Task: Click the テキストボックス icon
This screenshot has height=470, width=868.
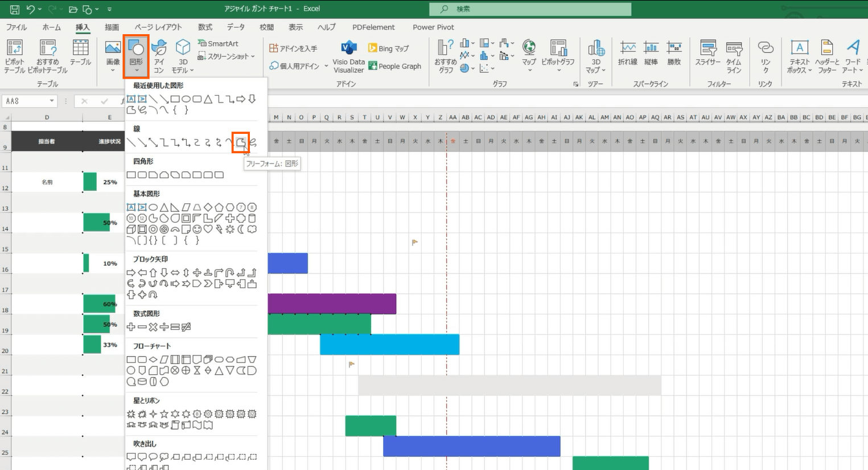Action: (799, 56)
